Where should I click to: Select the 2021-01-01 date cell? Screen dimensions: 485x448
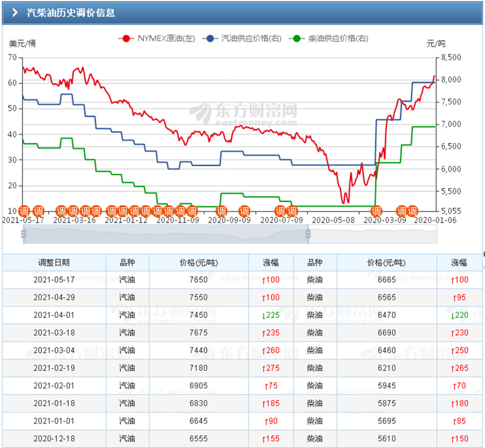[54, 421]
